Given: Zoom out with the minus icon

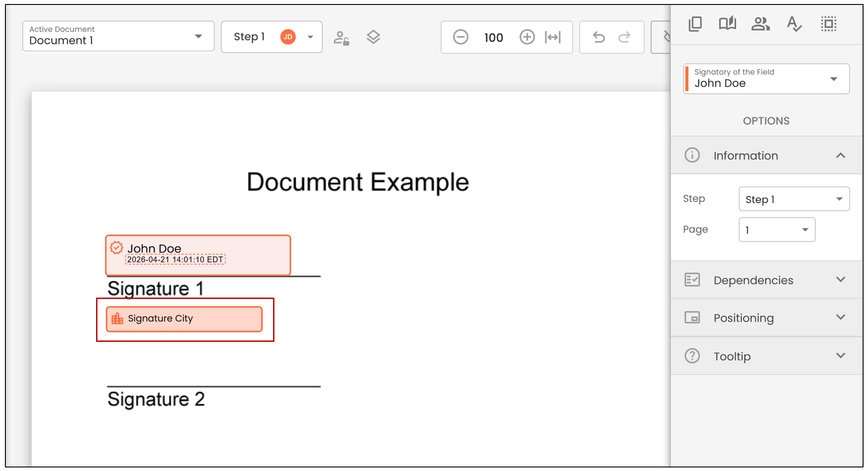Looking at the screenshot, I should point(460,37).
